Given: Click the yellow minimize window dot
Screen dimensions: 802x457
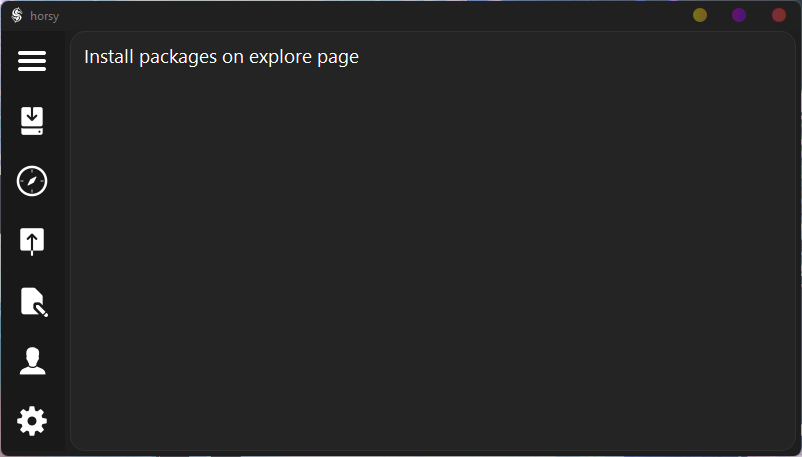Looking at the screenshot, I should 700,15.
